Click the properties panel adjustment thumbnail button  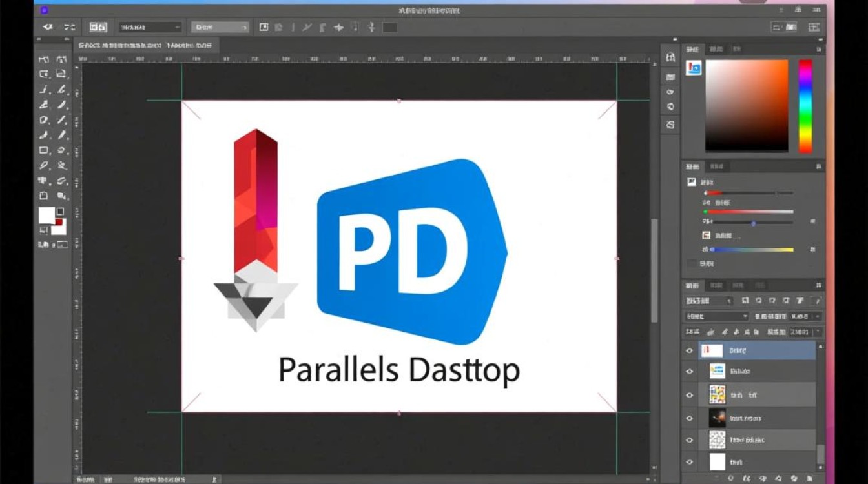(x=693, y=68)
